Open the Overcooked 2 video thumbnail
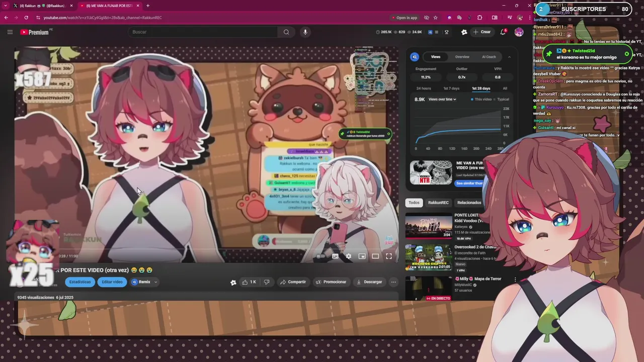 (429, 257)
